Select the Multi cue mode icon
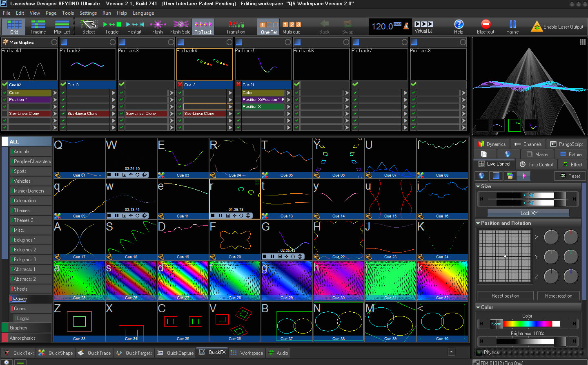This screenshot has width=588, height=365. click(292, 27)
